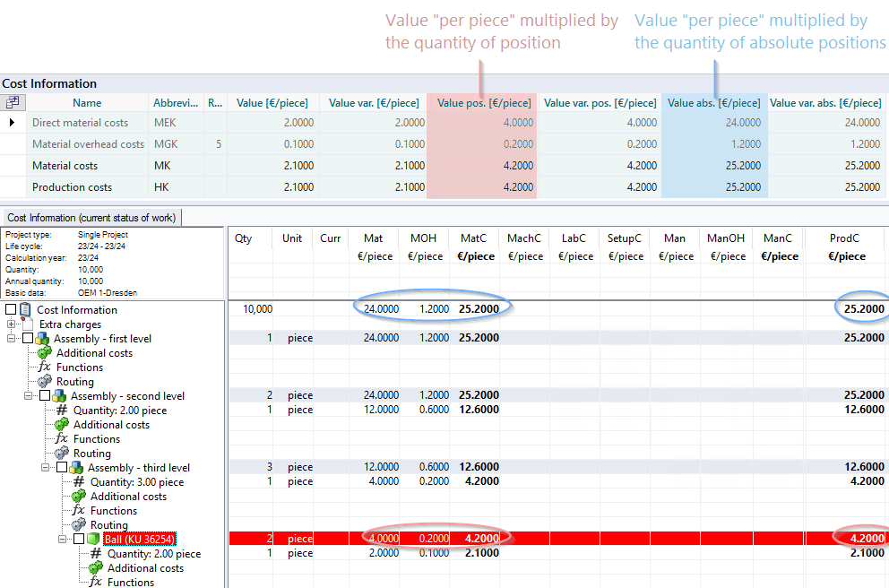Viewport: 889px width, 588px height.
Task: Click the column chooser icon in Cost Information grid
Action: (x=13, y=103)
